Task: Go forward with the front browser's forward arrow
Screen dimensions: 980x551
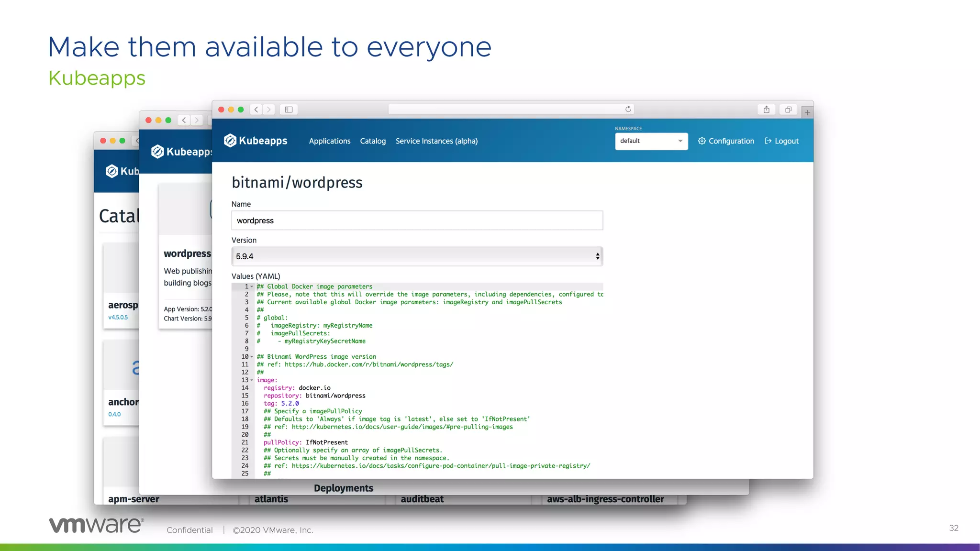Action: click(x=269, y=110)
